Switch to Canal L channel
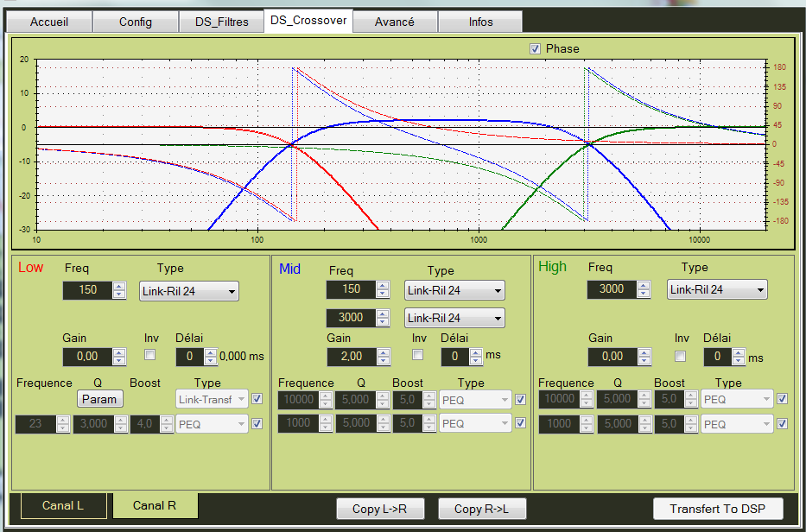This screenshot has width=806, height=532. tap(63, 506)
